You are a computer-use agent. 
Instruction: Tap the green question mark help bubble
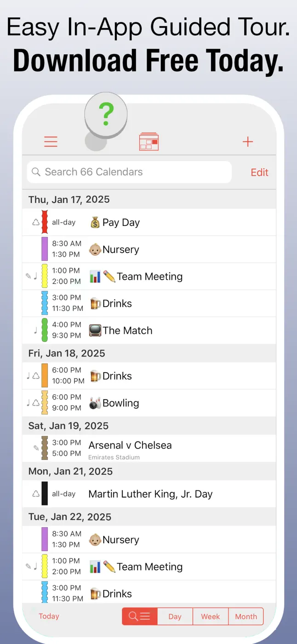(x=106, y=115)
